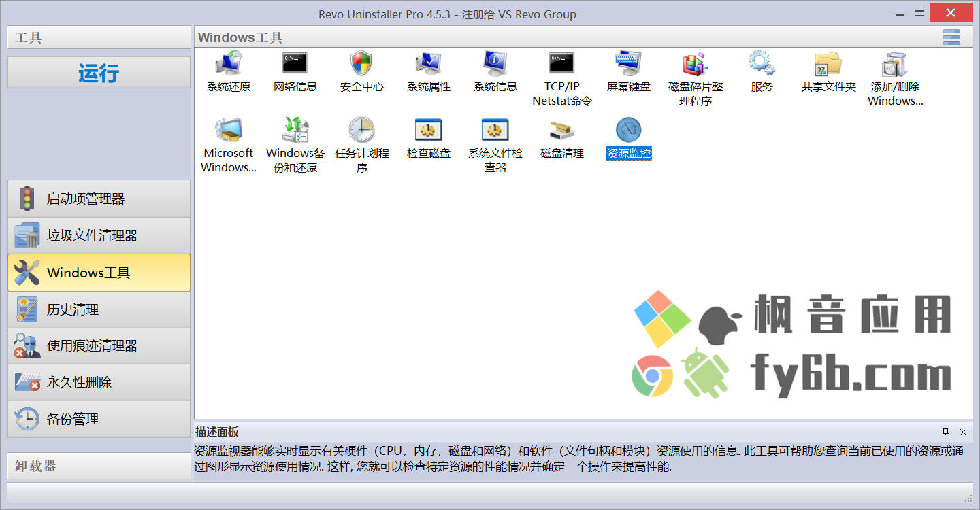Click the 描述面板 panel title
The width and height of the screenshot is (980, 510).
coord(217,432)
